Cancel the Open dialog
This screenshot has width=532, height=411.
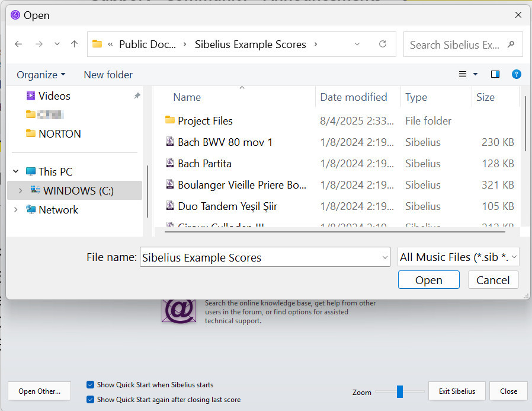coord(493,280)
